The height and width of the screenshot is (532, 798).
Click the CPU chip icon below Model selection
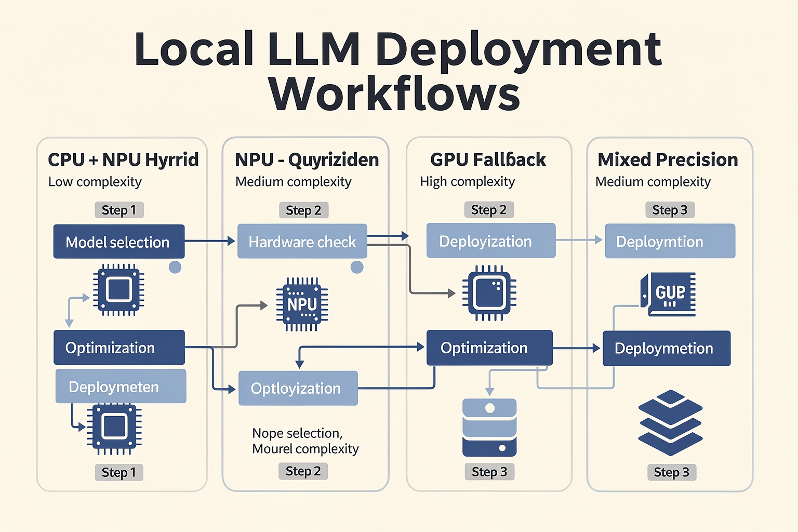point(118,289)
